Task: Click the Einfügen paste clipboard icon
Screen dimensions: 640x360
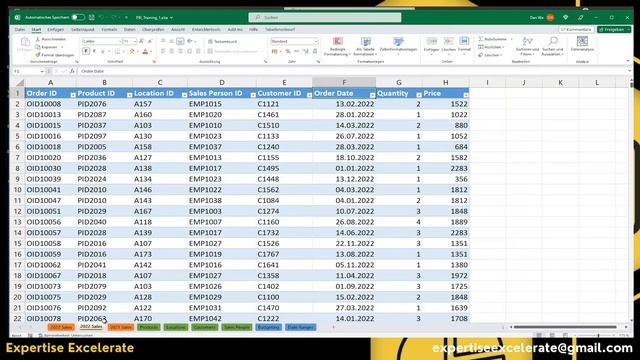Action: coord(24,43)
